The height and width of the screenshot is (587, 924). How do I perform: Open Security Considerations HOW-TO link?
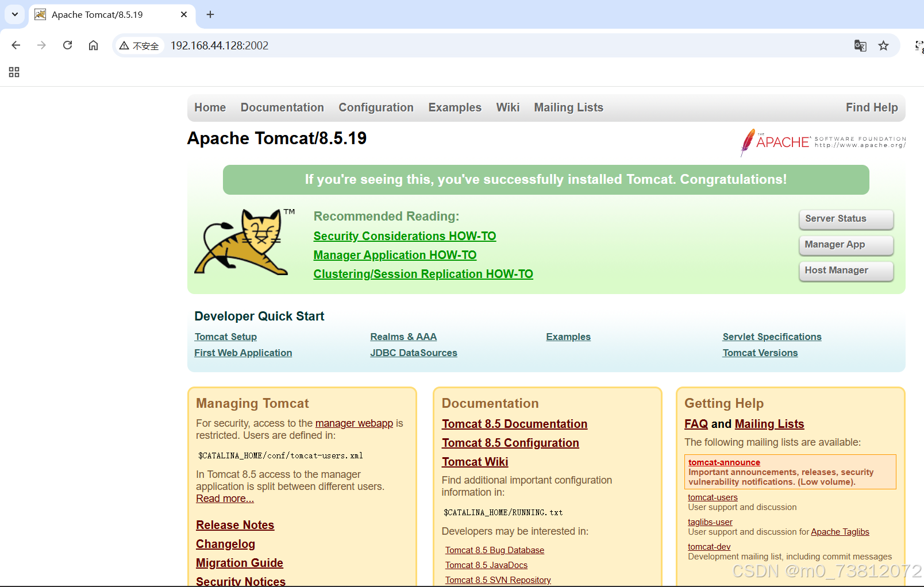click(405, 236)
